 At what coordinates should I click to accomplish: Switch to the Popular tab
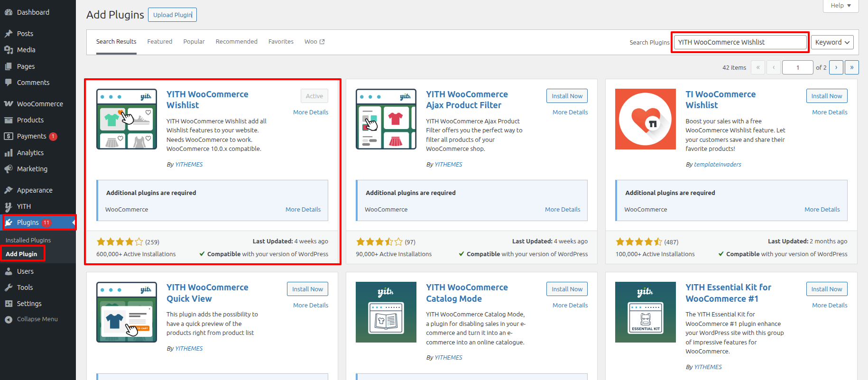tap(194, 42)
